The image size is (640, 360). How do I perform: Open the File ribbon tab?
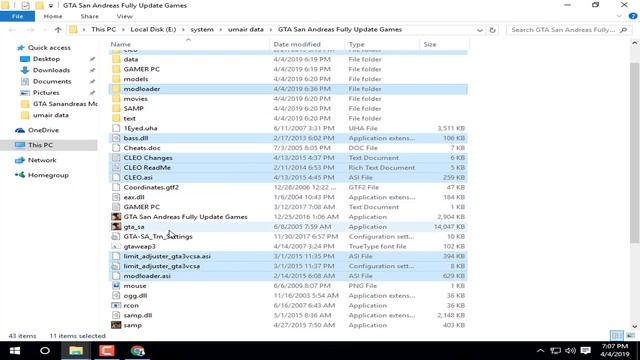pos(17,16)
